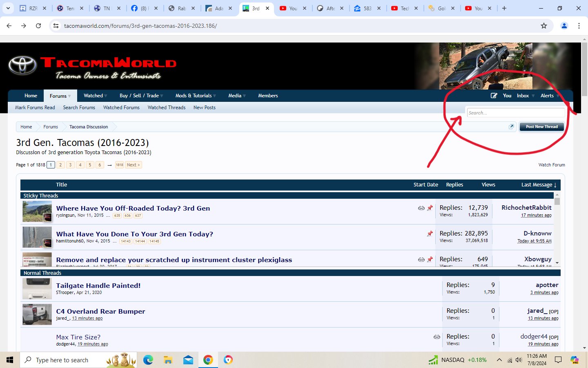This screenshot has width=588, height=368.
Task: Click Next page button
Action: click(x=133, y=165)
